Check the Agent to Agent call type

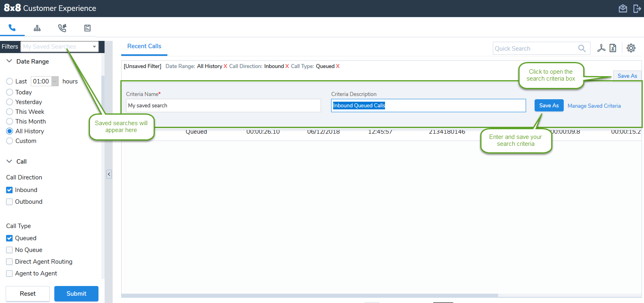pyautogui.click(x=9, y=273)
